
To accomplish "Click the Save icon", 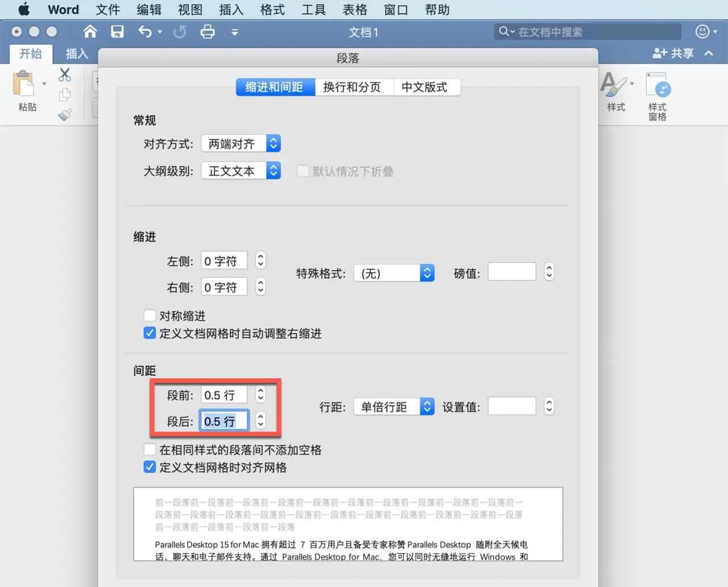I will (x=117, y=32).
